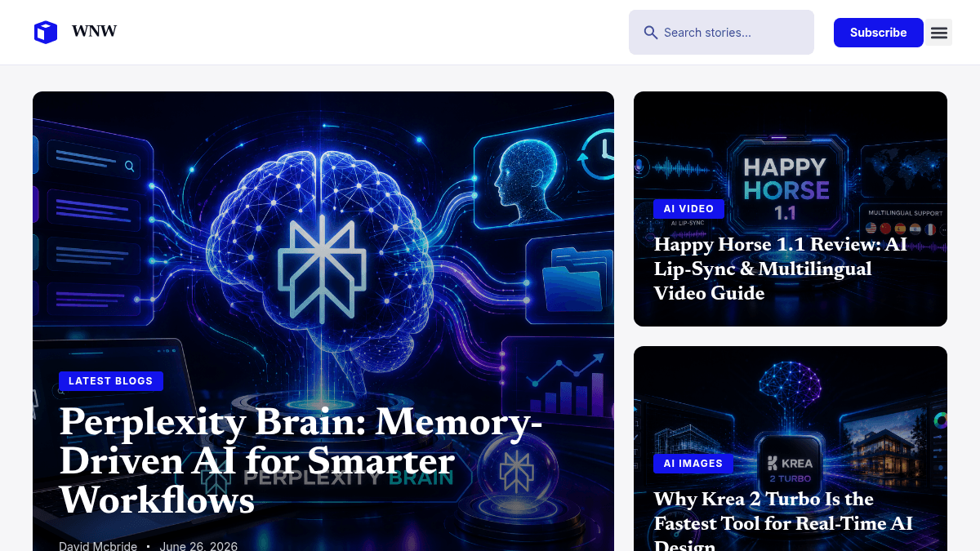Open the Happy Horse 1.1 Review headline
This screenshot has width=980, height=551.
coord(780,269)
